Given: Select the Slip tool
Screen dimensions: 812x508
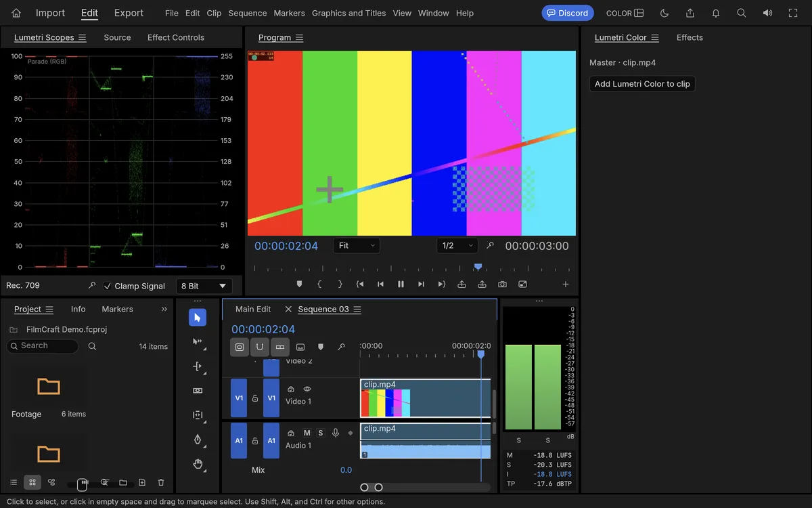Looking at the screenshot, I should (x=198, y=415).
